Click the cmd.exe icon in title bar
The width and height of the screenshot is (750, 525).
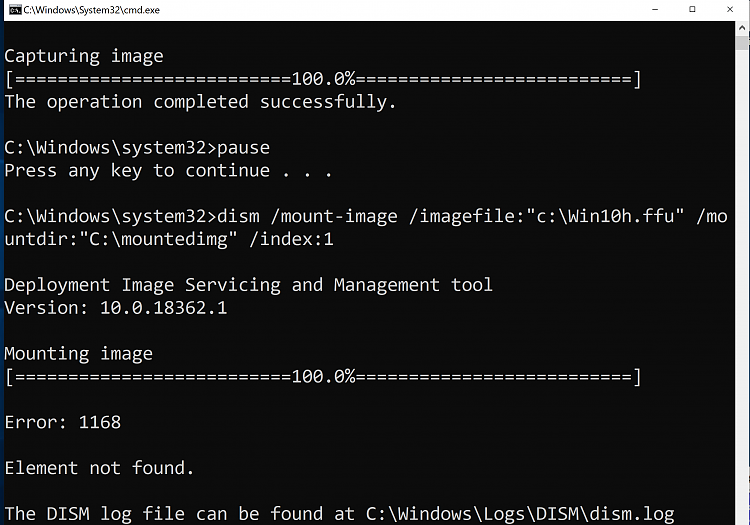pyautogui.click(x=15, y=10)
